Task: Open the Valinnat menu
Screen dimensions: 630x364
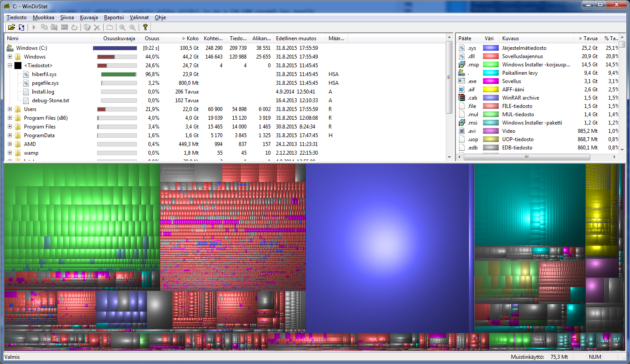Action: 139,17
